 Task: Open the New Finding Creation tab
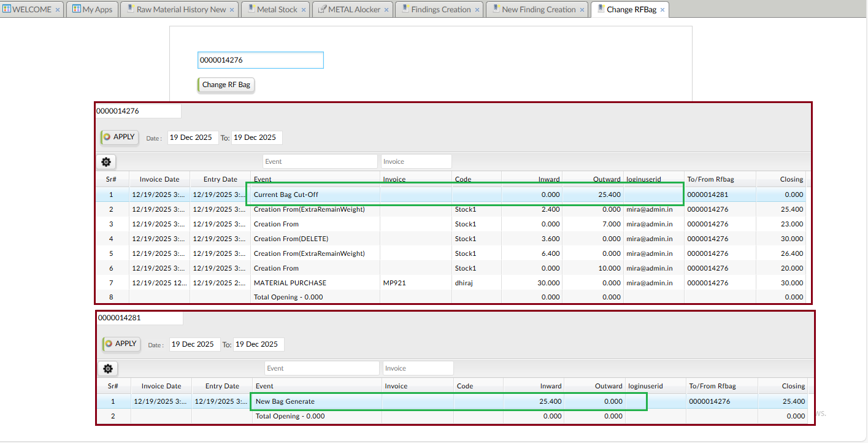pyautogui.click(x=538, y=10)
